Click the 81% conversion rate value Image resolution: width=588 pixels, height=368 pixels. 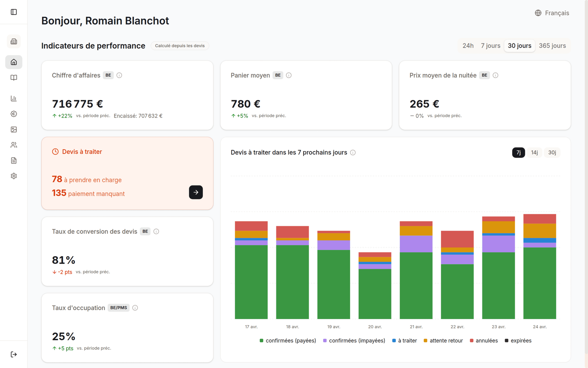point(64,260)
